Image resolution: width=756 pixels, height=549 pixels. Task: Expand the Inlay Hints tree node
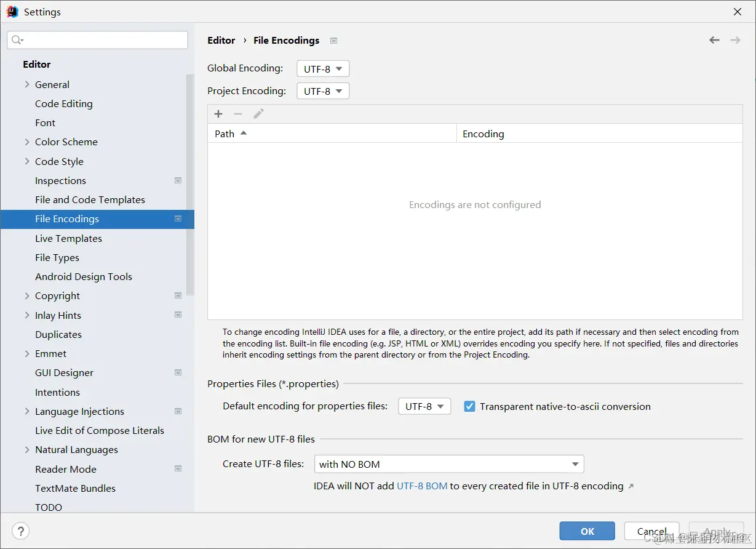27,315
